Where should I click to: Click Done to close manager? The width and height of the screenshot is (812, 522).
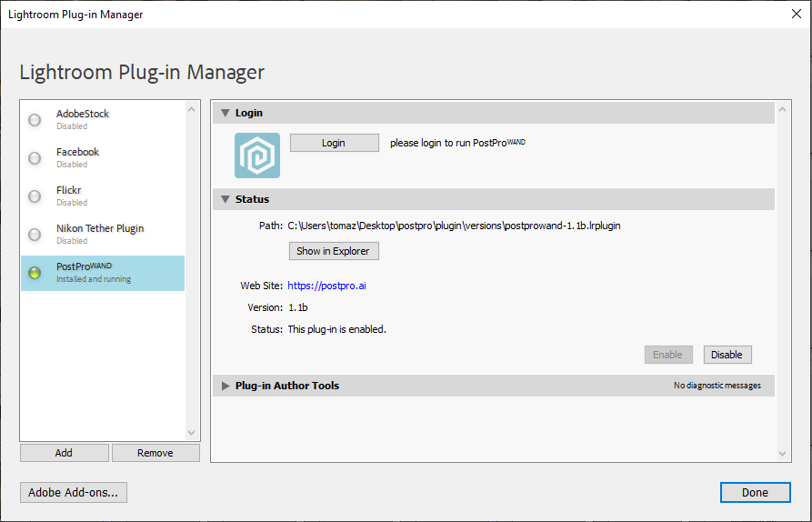[755, 493]
